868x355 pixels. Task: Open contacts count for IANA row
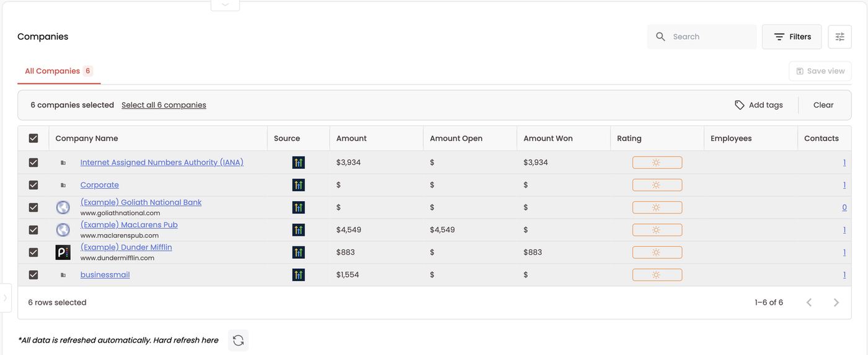[844, 163]
